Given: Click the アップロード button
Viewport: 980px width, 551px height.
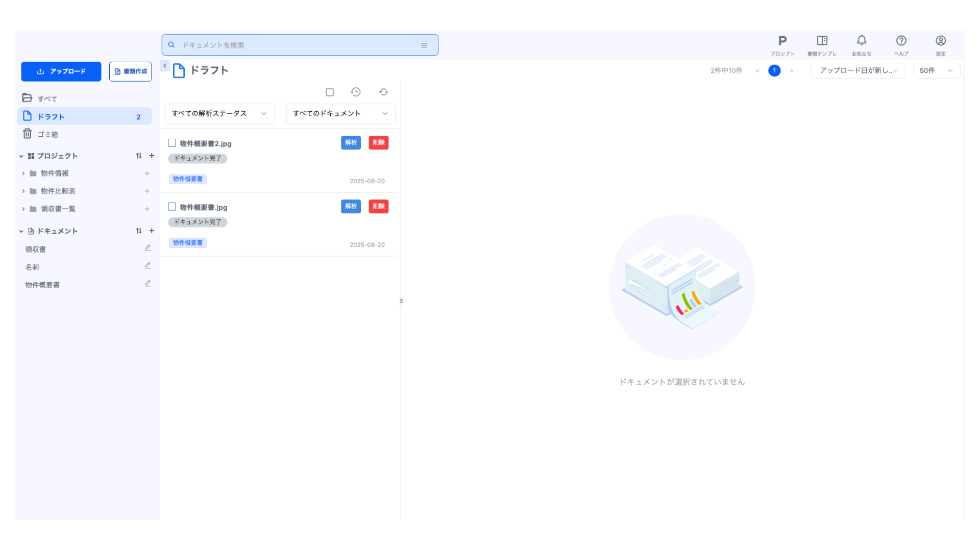Looking at the screenshot, I should 61,71.
